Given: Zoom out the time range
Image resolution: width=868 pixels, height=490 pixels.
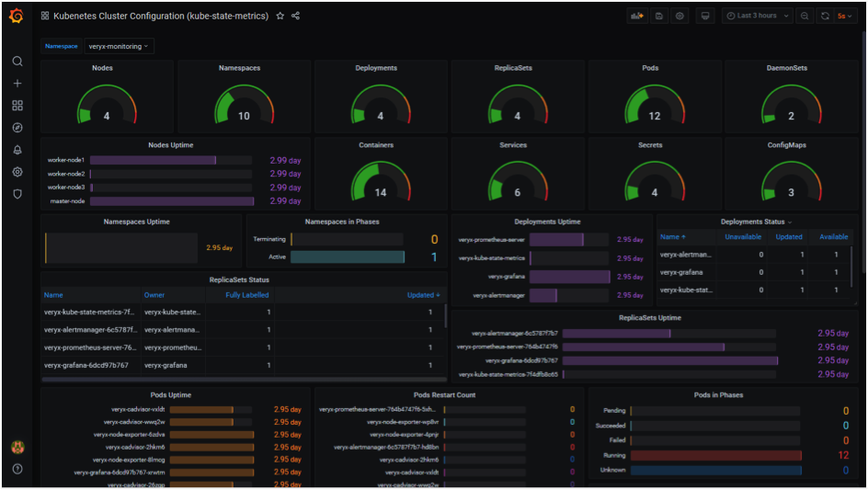Looking at the screenshot, I should point(805,16).
